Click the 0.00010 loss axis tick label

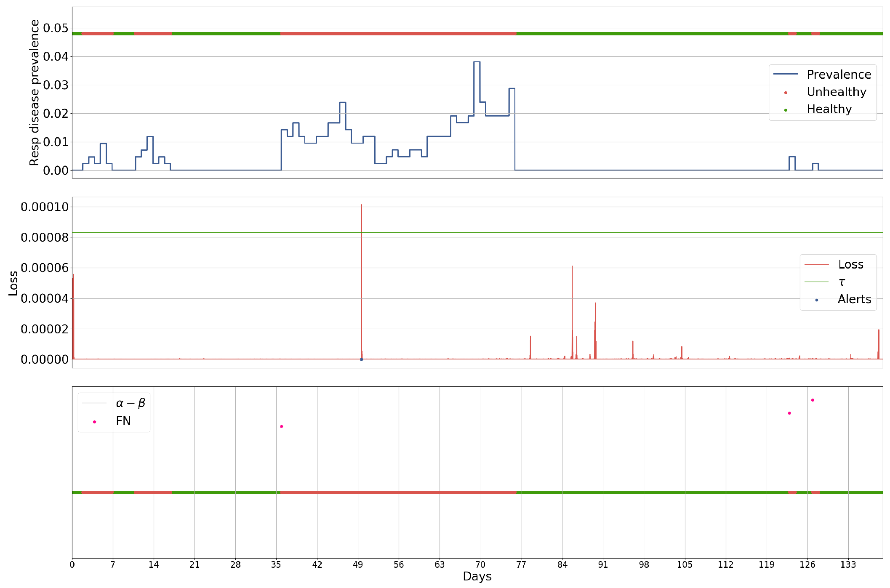click(x=45, y=207)
